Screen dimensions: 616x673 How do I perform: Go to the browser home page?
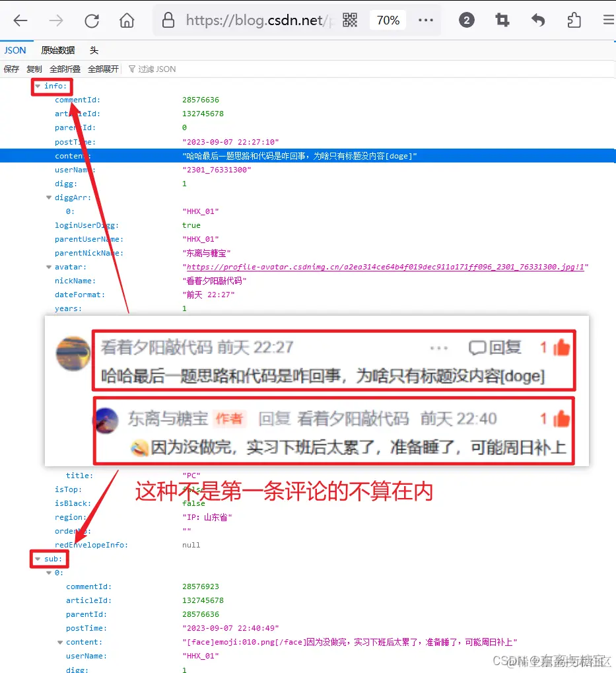tap(127, 20)
